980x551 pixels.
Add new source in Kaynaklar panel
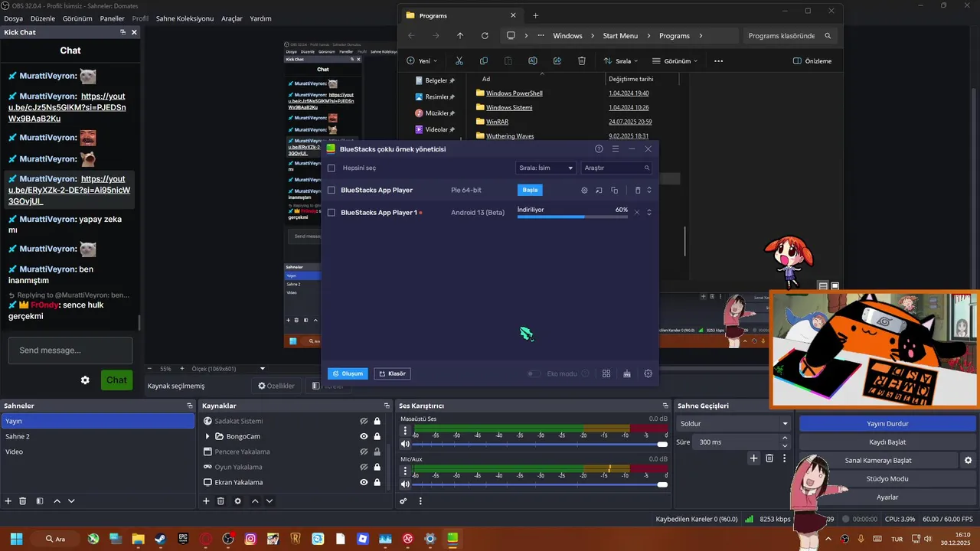(x=206, y=500)
